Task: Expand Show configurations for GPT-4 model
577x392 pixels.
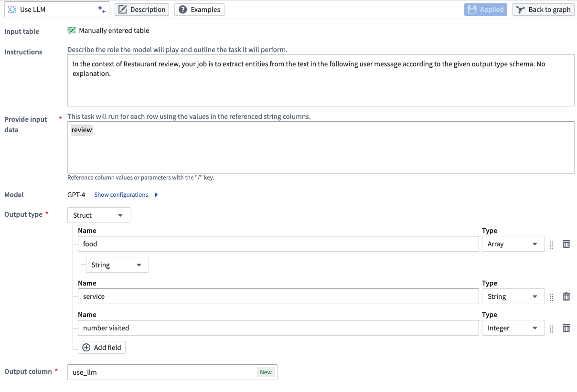Action: point(126,195)
